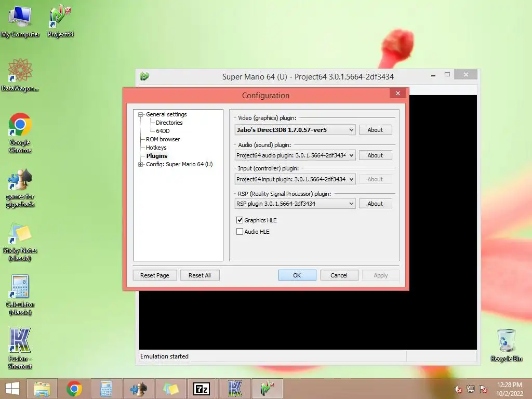Screen dimensions: 532x399
Task: Click the network tray icon
Action: [471, 389]
